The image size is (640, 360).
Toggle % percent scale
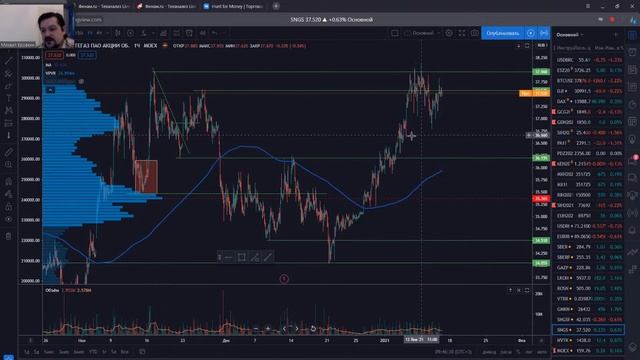tap(518, 351)
